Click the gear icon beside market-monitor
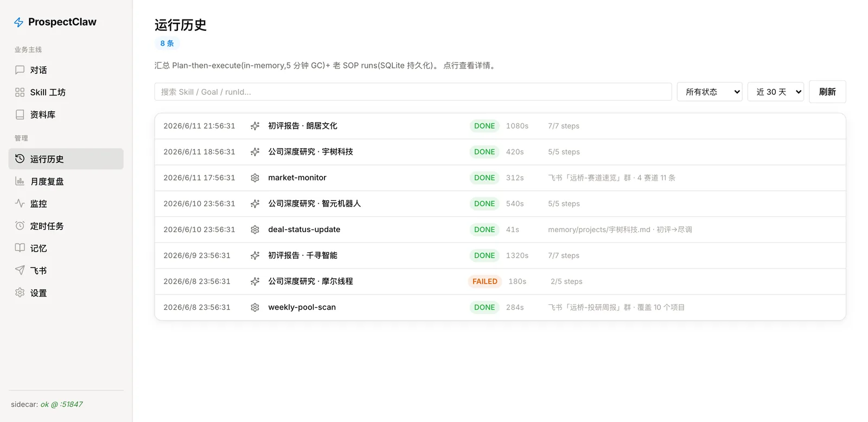Viewport: 868px width, 422px height. click(255, 178)
